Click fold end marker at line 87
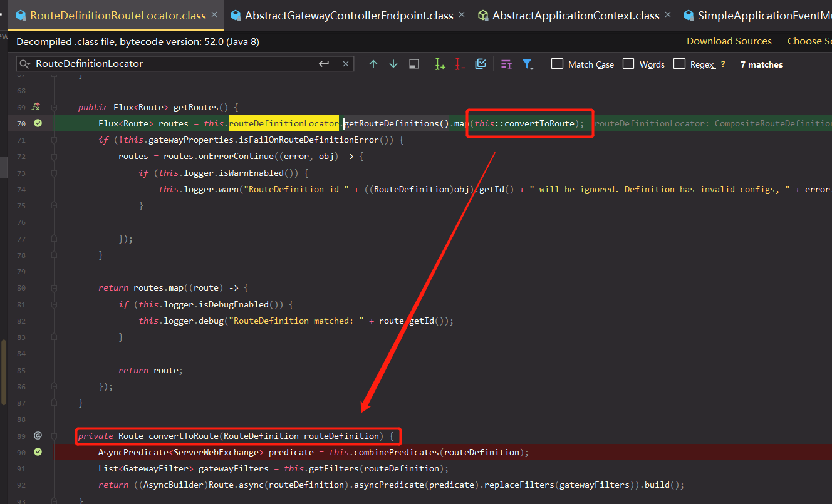Screen dimensions: 832x504 click(55, 403)
